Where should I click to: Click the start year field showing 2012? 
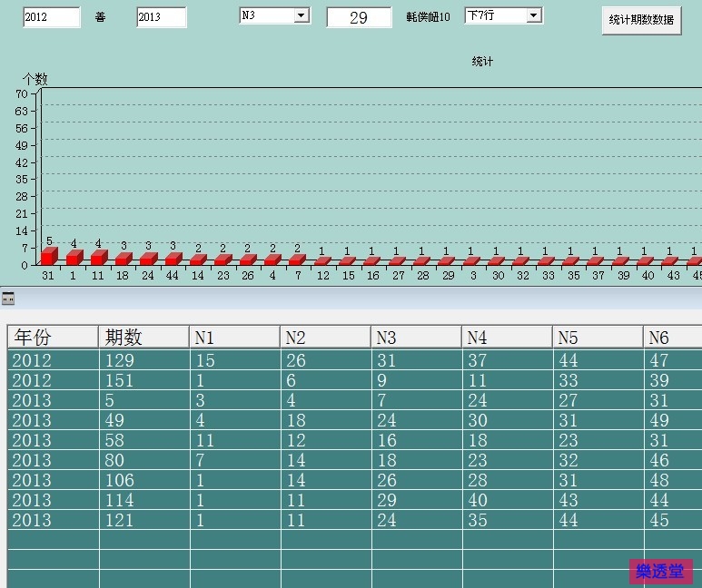(50, 17)
